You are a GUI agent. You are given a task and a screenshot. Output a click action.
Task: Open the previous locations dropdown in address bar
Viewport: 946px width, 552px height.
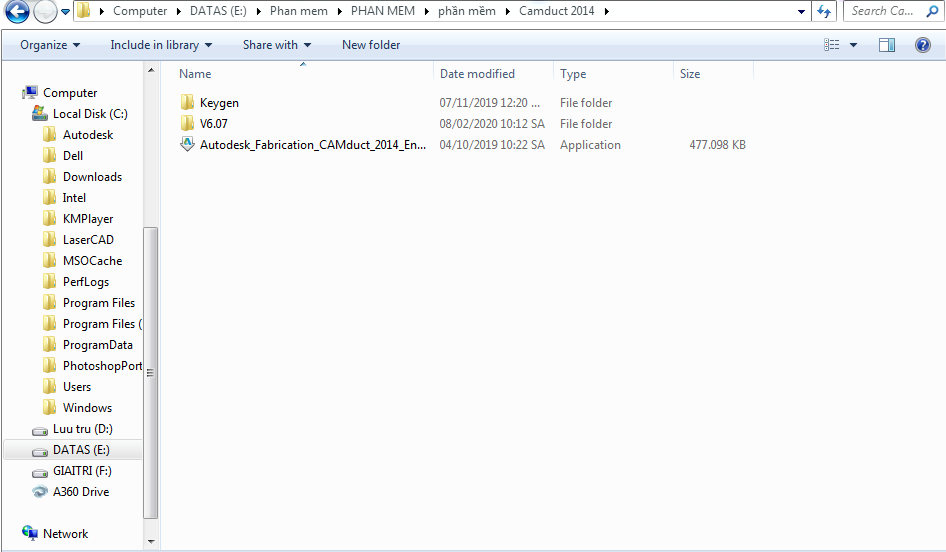[801, 11]
